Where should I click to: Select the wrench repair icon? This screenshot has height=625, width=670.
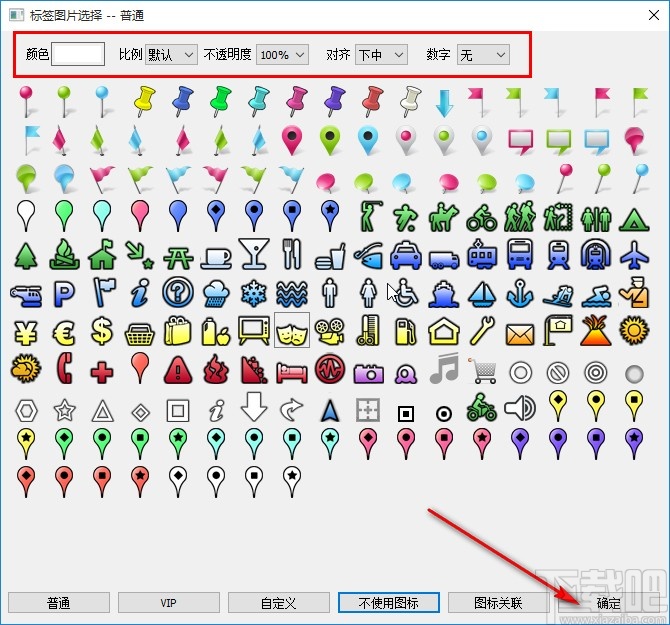pyautogui.click(x=482, y=331)
